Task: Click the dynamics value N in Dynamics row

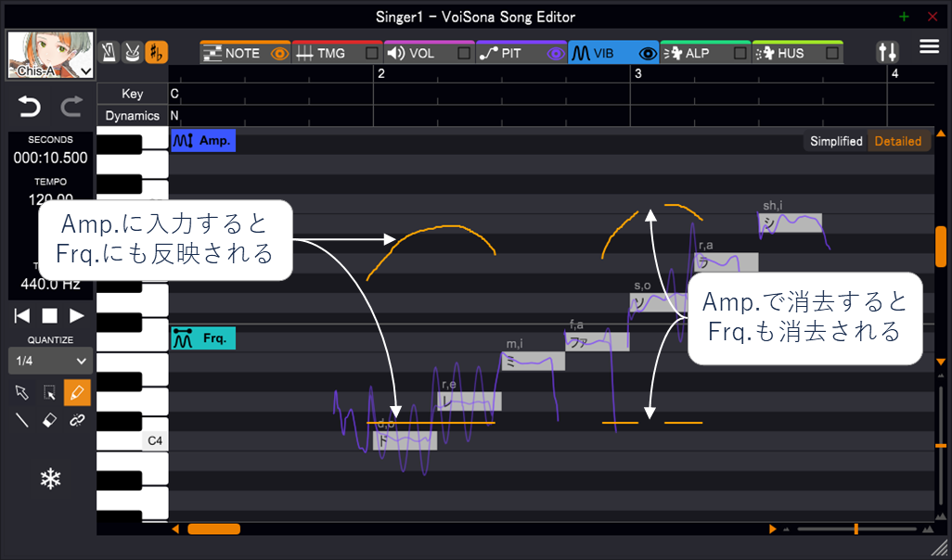Action: [x=174, y=115]
